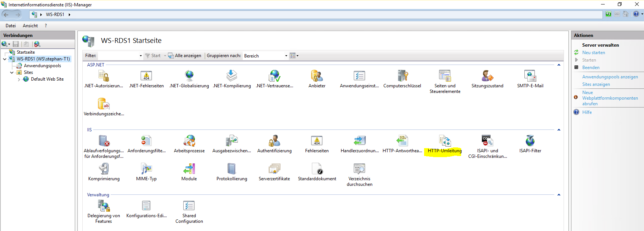The image size is (644, 231).
Task: Open the .NET-Autorisierung feature
Action: 104,79
